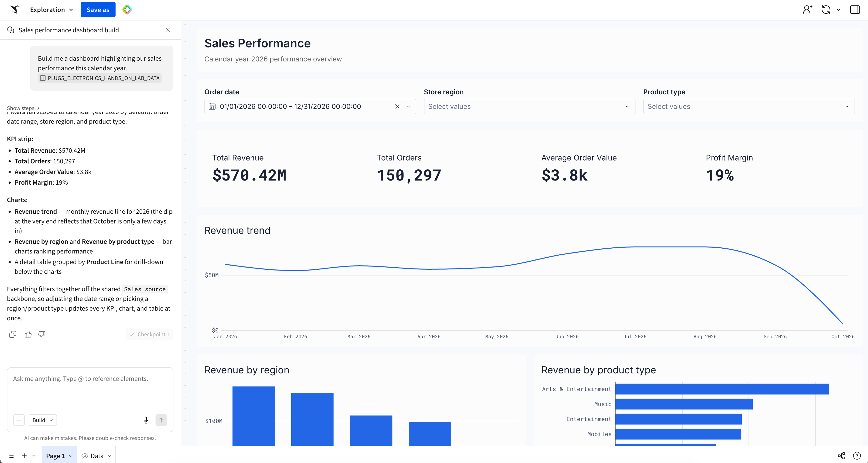868x463 pixels.
Task: Click the calendar icon in Order date
Action: point(212,106)
